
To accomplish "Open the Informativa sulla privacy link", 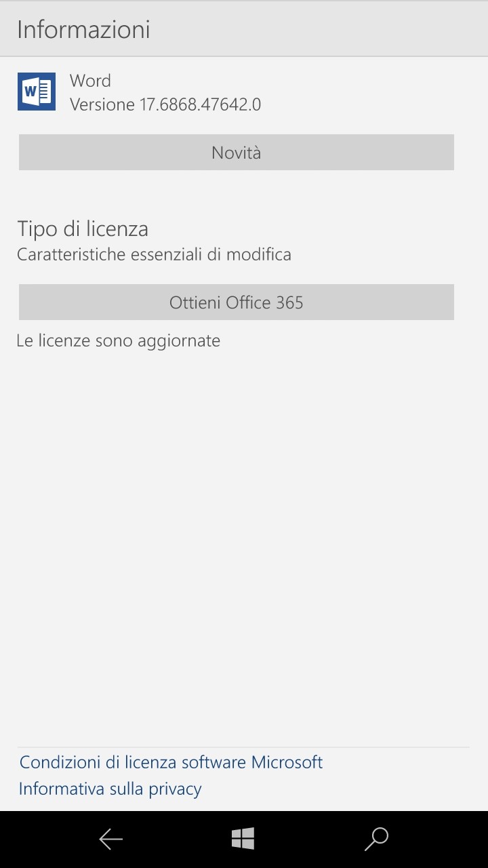I will point(110,789).
